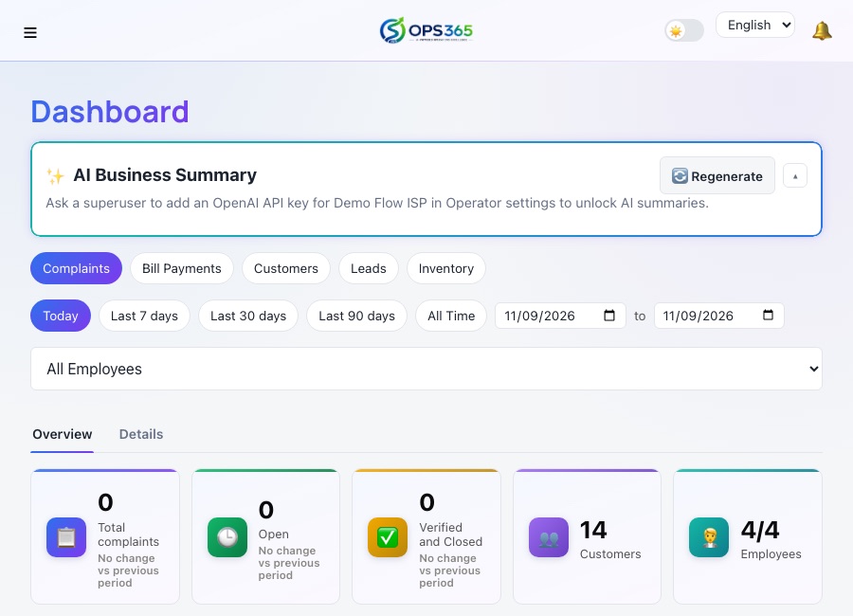
Task: Select the Leads category tab
Action: 369,268
